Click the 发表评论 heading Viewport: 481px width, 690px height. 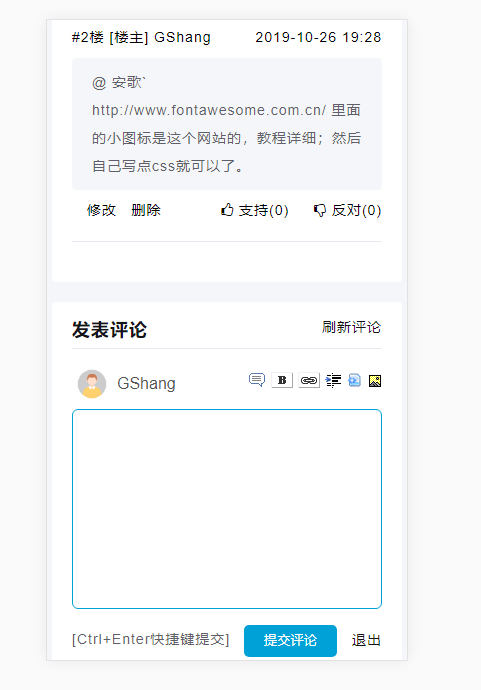[x=109, y=330]
